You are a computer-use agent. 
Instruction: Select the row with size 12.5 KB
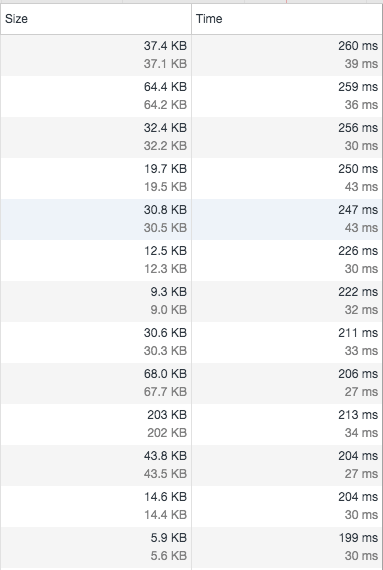pos(192,260)
